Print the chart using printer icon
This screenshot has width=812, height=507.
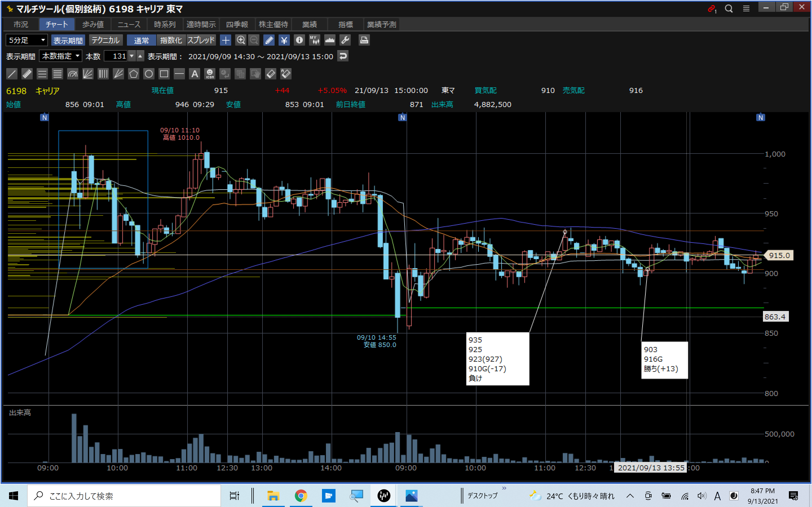(364, 40)
